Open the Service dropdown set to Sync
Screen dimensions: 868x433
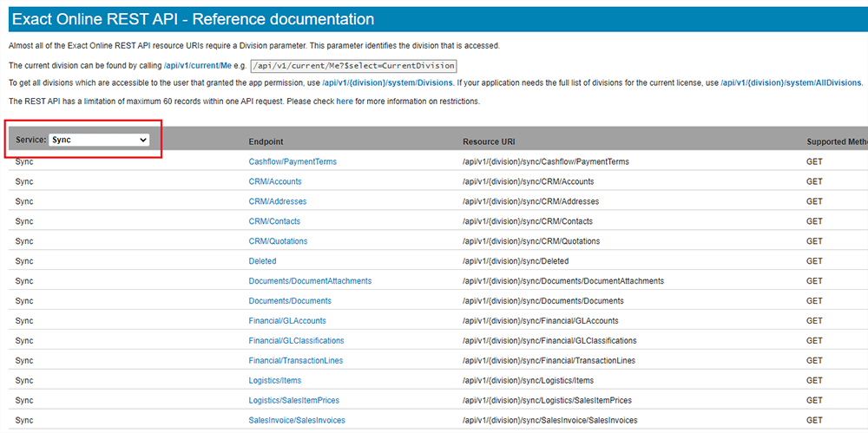pyautogui.click(x=99, y=140)
